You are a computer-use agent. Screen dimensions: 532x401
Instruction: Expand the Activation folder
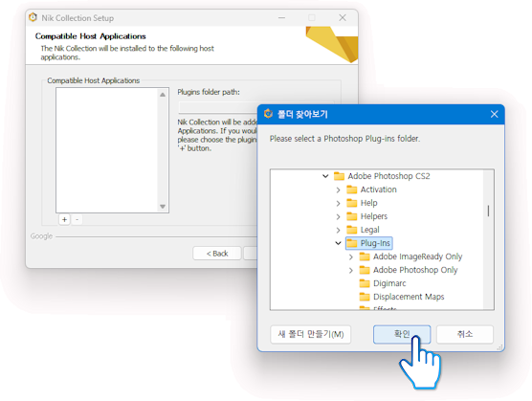click(x=338, y=189)
